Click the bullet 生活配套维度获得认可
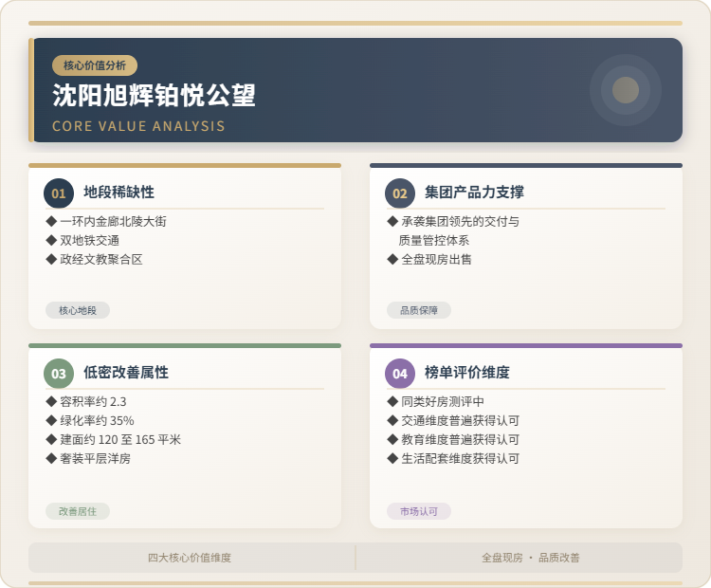 coord(453,459)
